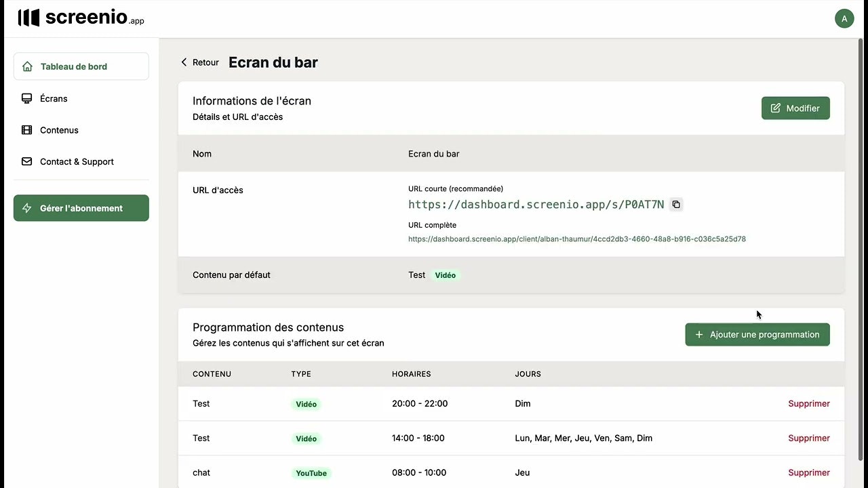The image size is (868, 488).
Task: Click Gérer l'abonnement button
Action: pos(81,208)
